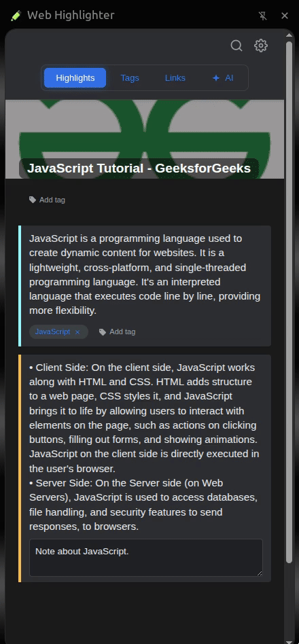
Task: Select the Highlights tab
Action: click(75, 78)
